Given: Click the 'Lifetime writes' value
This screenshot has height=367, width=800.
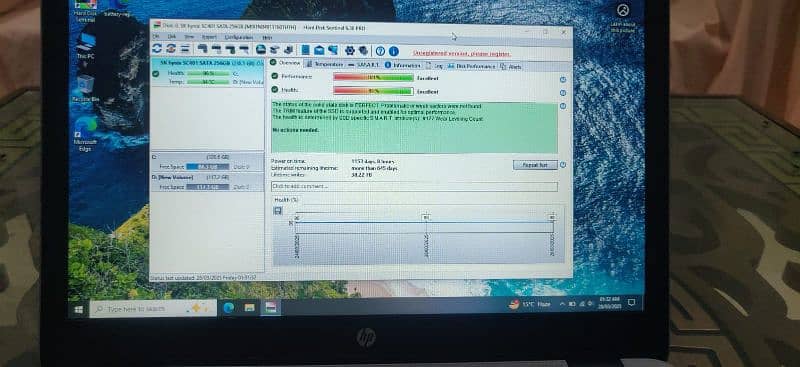Looking at the screenshot, I should point(362,175).
